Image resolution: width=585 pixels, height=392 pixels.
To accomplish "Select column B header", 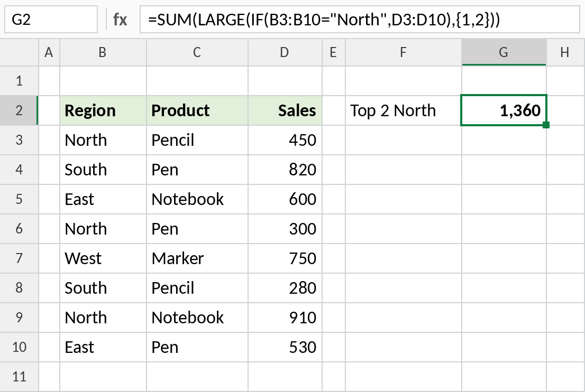I will click(103, 52).
